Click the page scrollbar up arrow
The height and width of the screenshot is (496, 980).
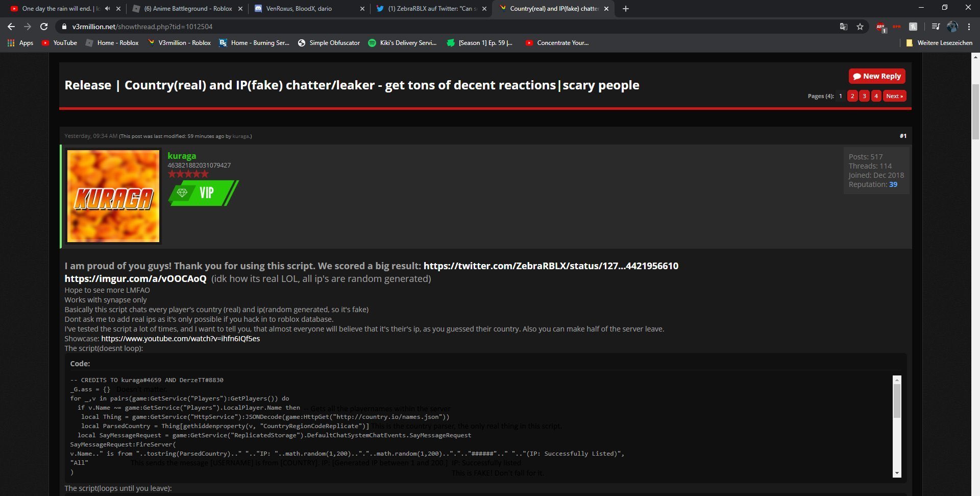[975, 57]
